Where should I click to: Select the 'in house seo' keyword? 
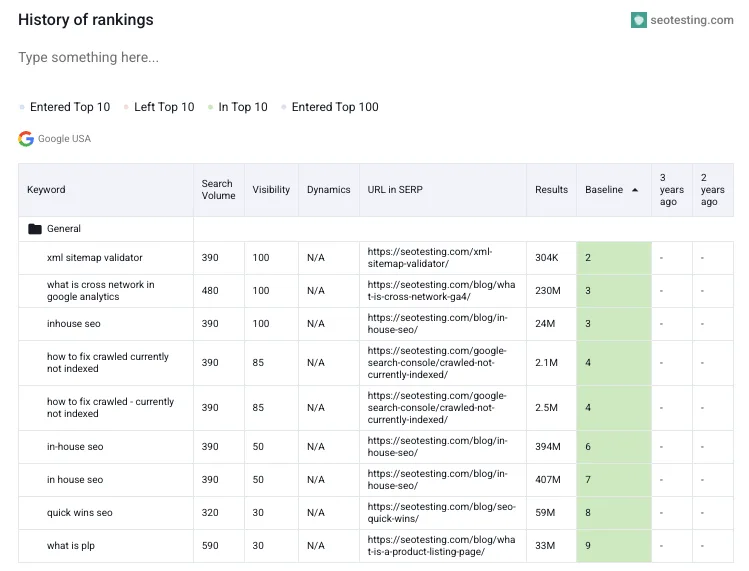pyautogui.click(x=75, y=480)
